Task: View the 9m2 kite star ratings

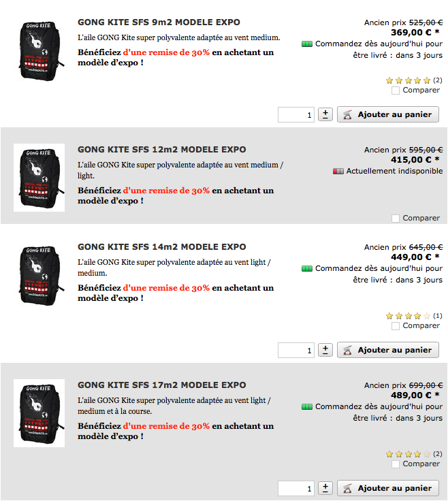Action: [x=408, y=80]
